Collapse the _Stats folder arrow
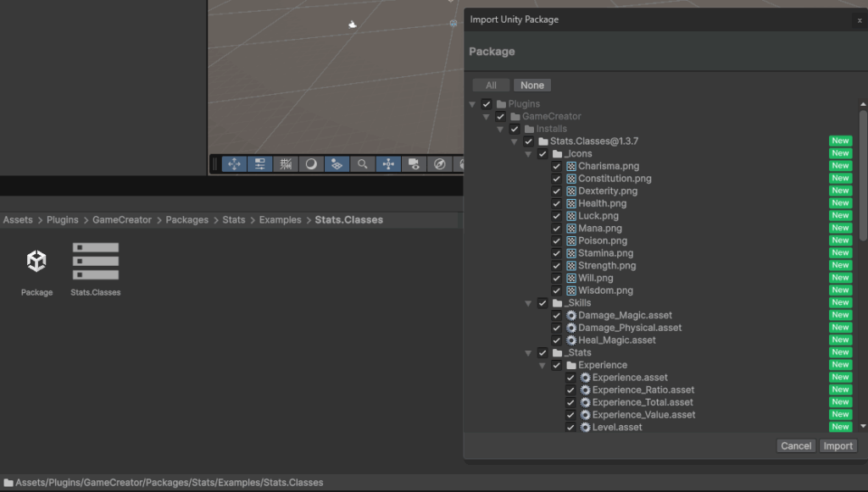This screenshot has height=492, width=868. pos(528,352)
